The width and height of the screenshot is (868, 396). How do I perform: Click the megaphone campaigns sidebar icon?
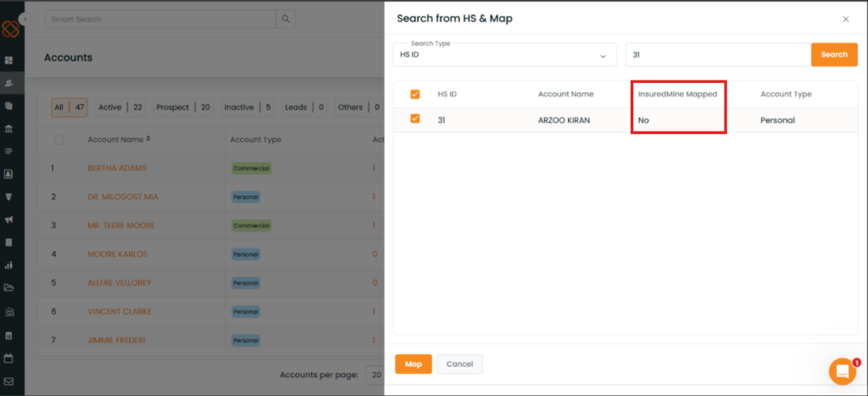pos(8,220)
